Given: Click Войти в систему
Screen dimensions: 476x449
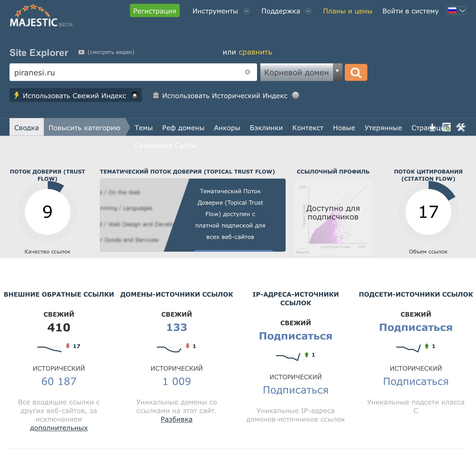Looking at the screenshot, I should pos(410,11).
